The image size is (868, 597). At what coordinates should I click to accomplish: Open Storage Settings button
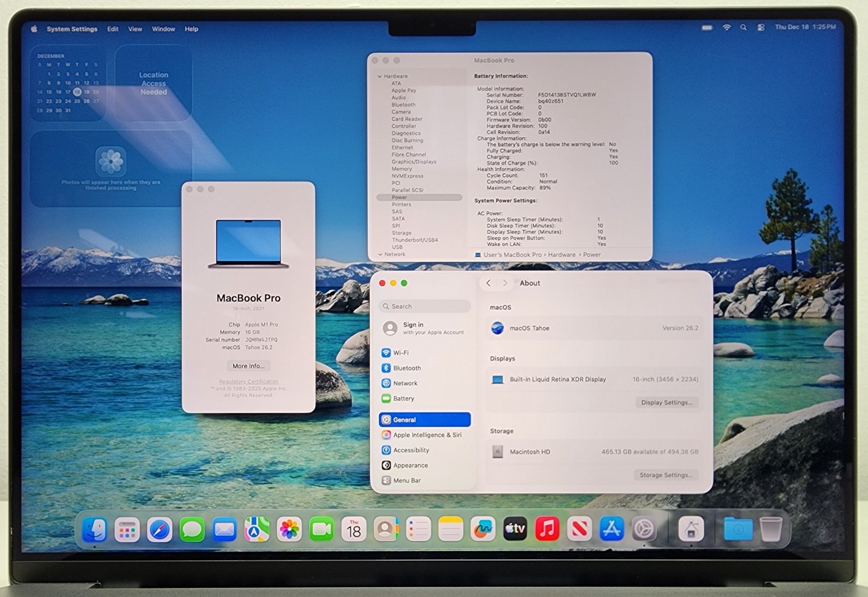pos(666,475)
